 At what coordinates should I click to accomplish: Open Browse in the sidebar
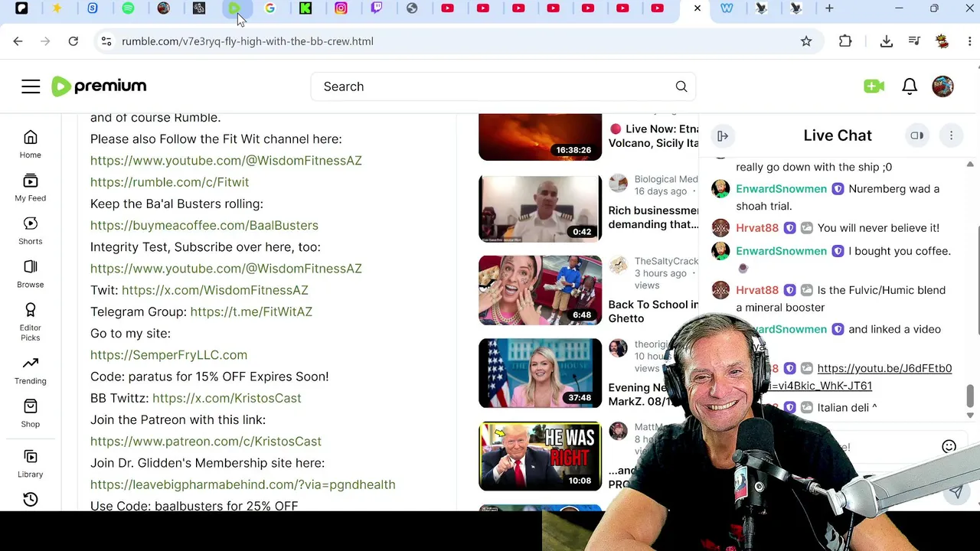pos(31,273)
